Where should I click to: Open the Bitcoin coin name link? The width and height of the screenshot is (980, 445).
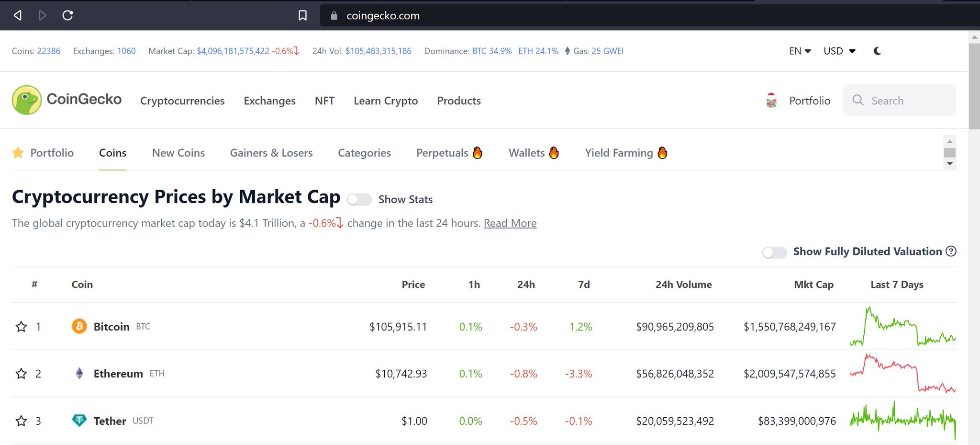click(x=111, y=327)
